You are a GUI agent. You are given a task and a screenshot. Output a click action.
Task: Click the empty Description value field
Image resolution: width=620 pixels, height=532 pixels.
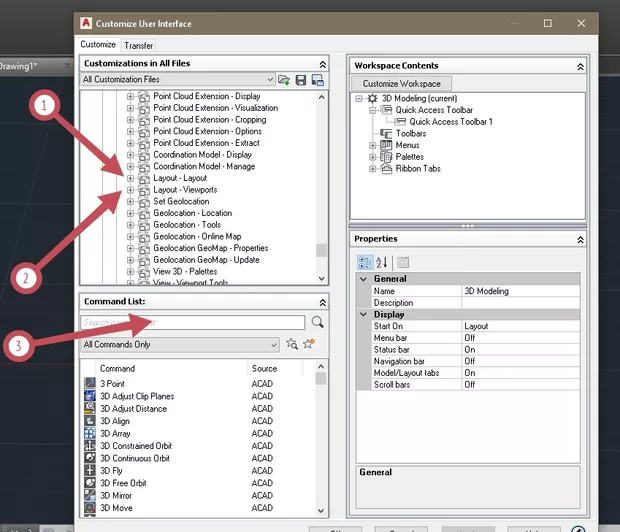tap(520, 303)
